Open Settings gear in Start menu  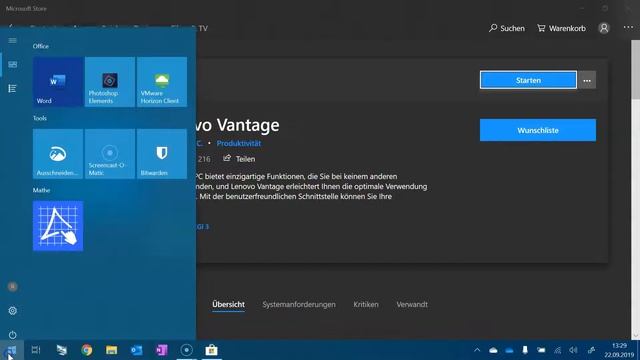click(13, 311)
